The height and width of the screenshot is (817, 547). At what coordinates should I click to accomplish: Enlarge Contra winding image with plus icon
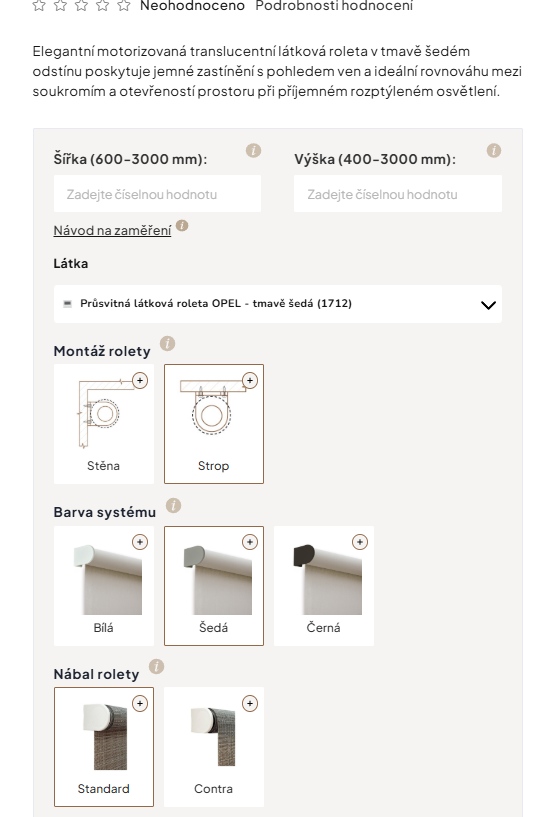click(x=250, y=703)
